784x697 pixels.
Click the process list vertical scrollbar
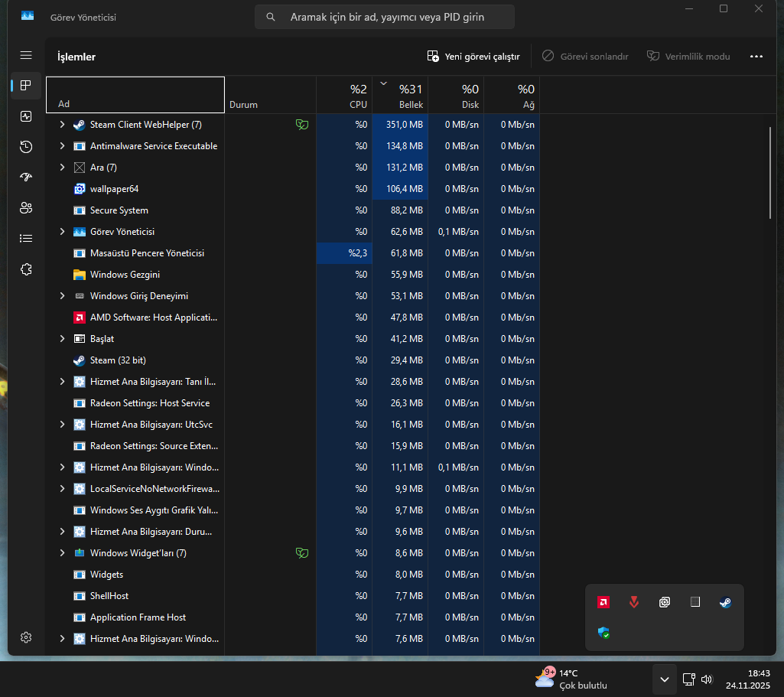(770, 173)
